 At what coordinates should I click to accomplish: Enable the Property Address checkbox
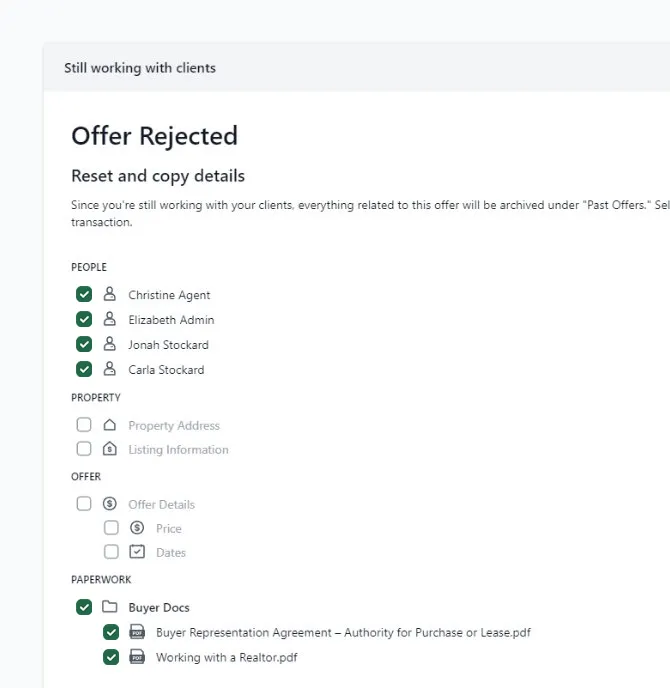click(x=84, y=425)
